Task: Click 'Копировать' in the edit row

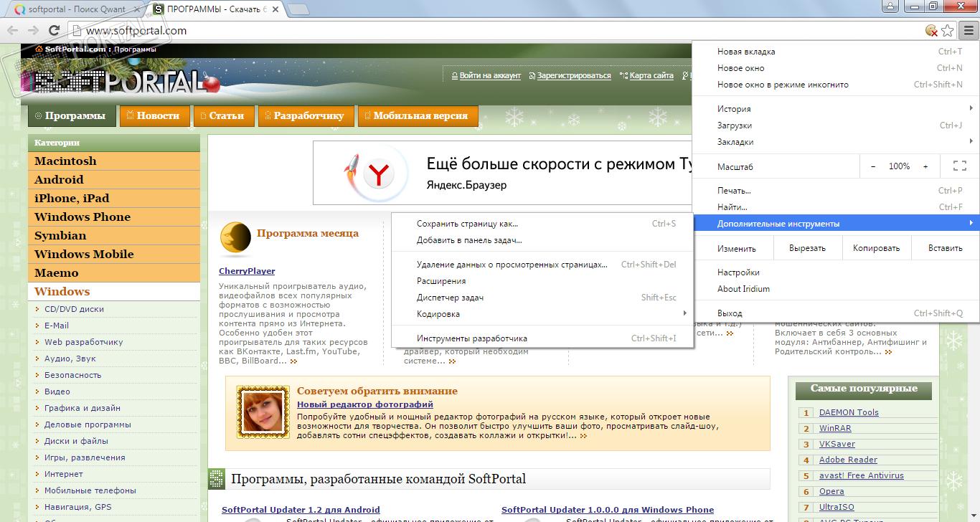Action: point(876,248)
